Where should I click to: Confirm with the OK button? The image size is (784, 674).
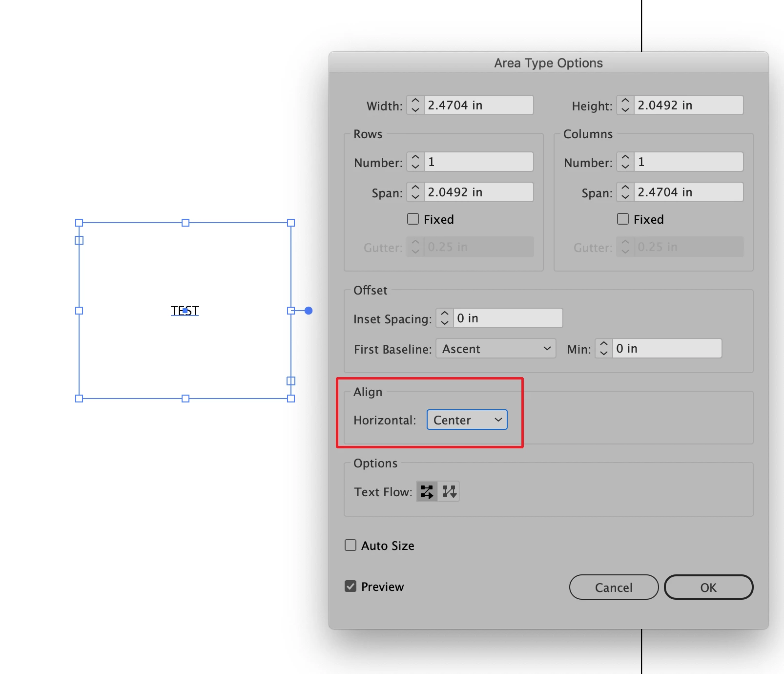[708, 587]
